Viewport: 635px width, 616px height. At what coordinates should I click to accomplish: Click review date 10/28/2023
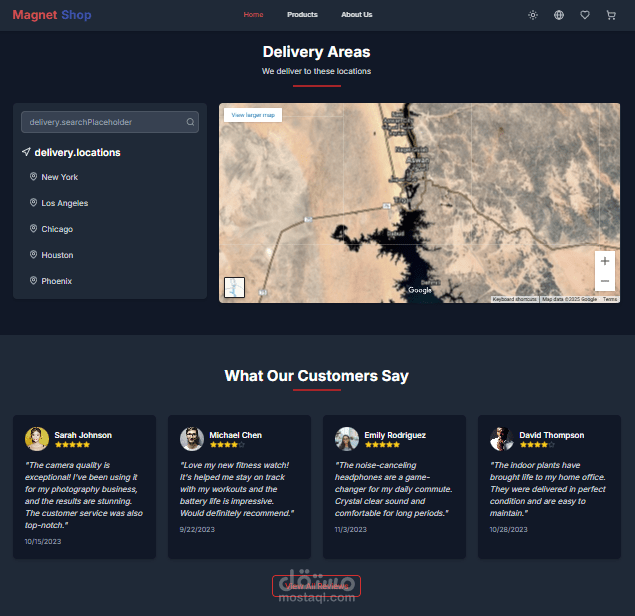tap(509, 529)
